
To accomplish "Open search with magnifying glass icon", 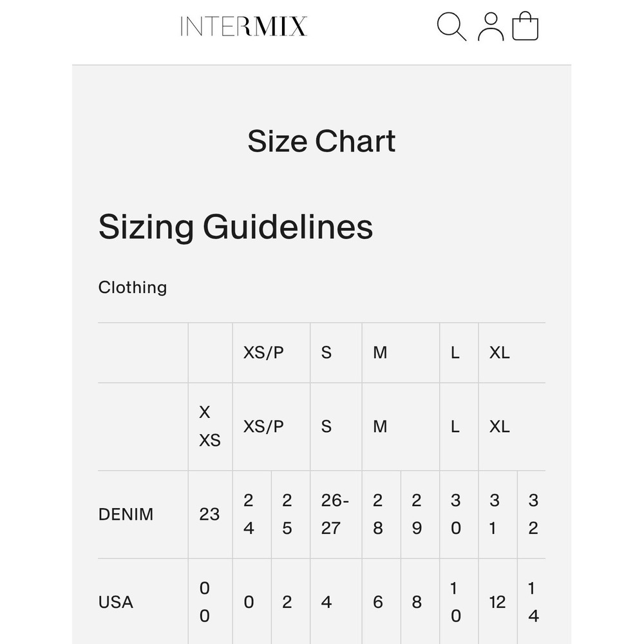I will 451,26.
